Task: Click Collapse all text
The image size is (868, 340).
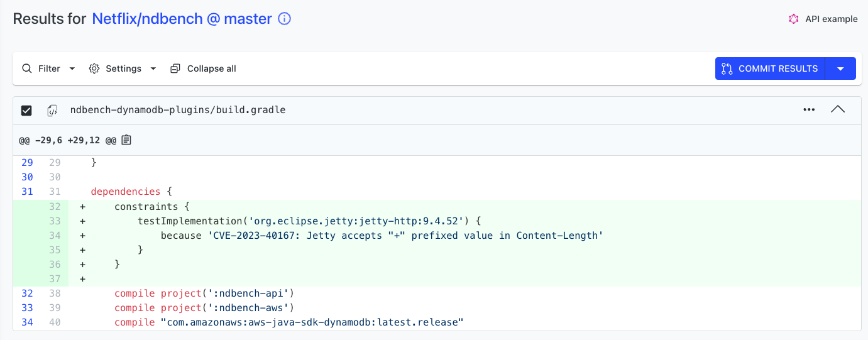Action: pos(212,69)
